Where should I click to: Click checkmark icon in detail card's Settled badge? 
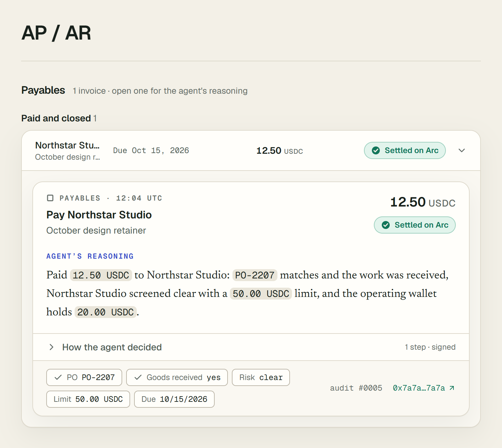(386, 225)
